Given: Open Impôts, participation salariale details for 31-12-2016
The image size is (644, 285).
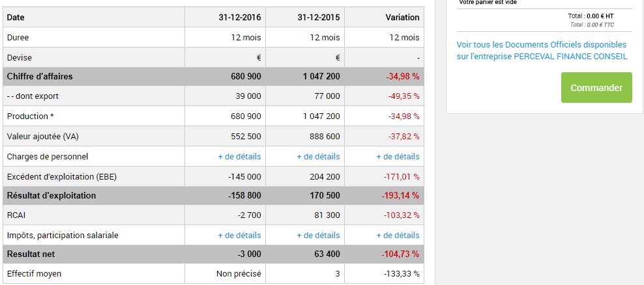Looking at the screenshot, I should click(x=239, y=235).
